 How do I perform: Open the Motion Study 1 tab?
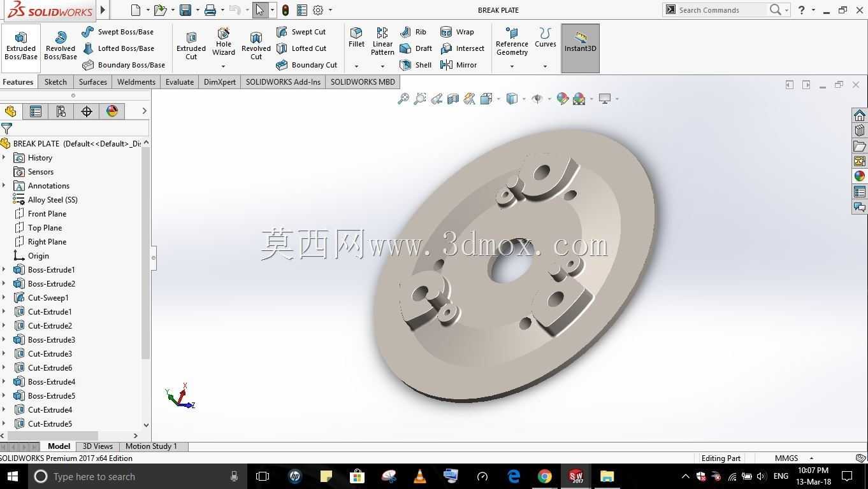point(152,446)
